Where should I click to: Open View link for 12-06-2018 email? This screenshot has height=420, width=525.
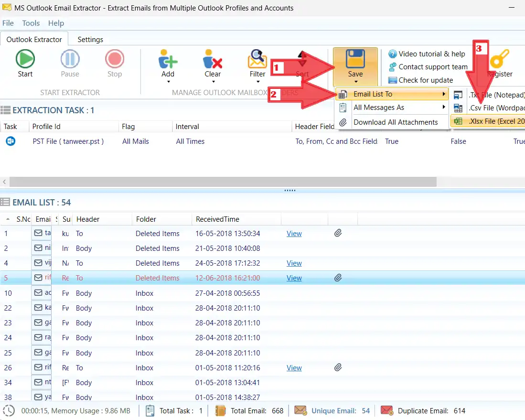pyautogui.click(x=294, y=278)
